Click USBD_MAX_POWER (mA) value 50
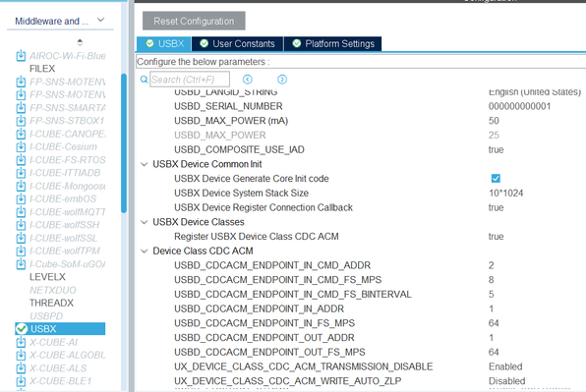Viewport: 586px width, 392px height. [494, 121]
